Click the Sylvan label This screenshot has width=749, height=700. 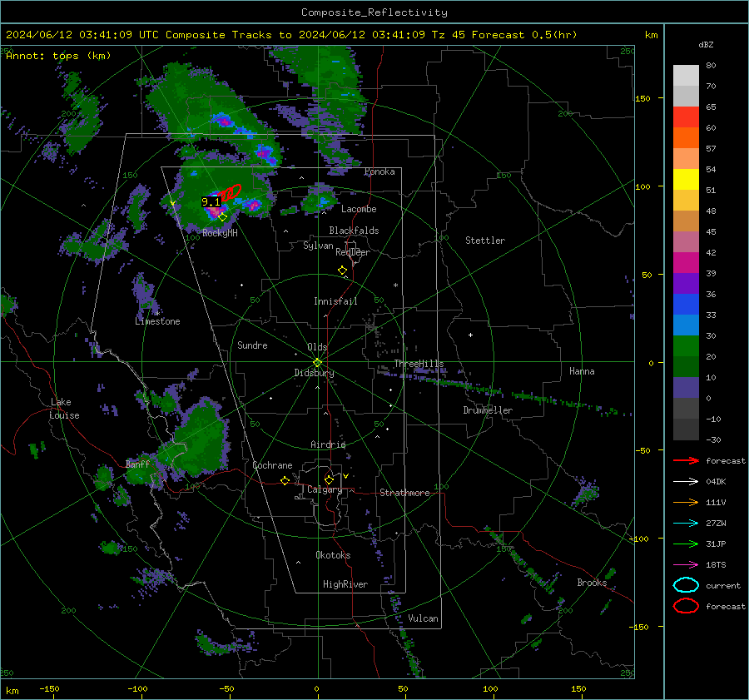318,246
